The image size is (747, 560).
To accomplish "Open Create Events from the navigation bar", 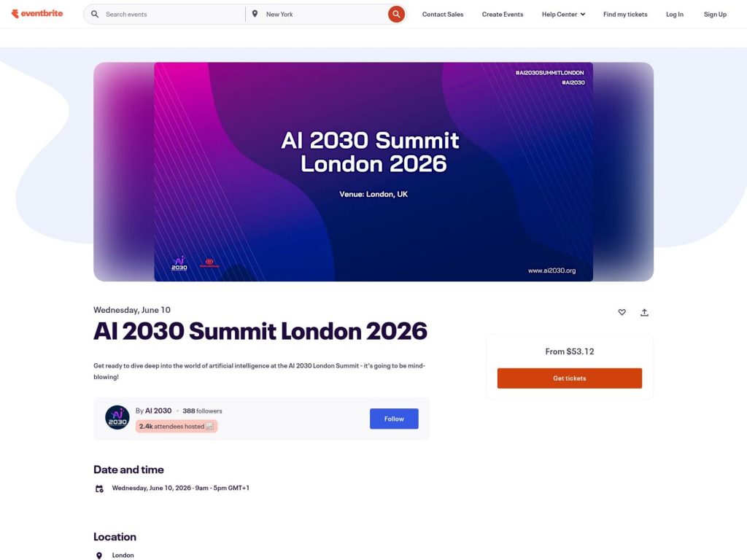I will (502, 14).
